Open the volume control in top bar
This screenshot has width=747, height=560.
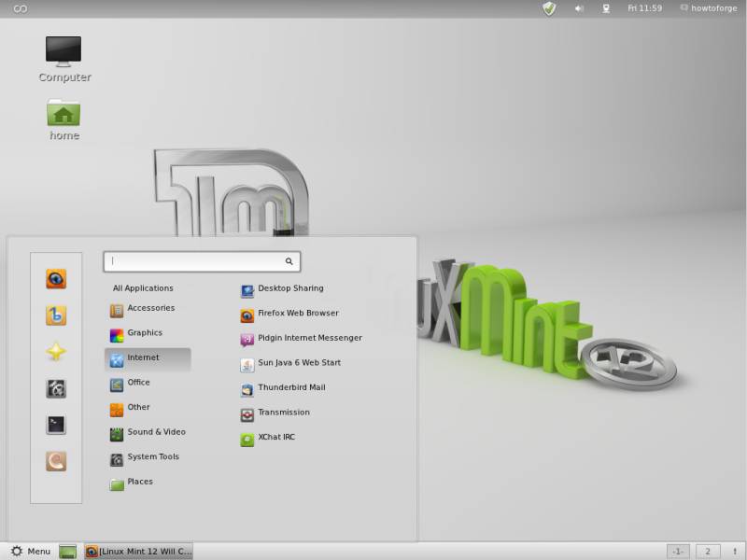[x=579, y=8]
